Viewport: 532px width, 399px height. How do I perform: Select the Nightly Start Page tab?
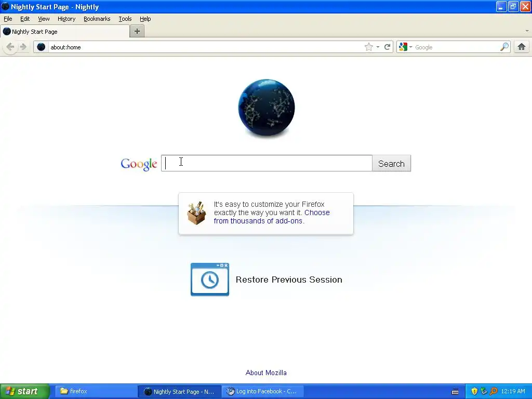65,32
